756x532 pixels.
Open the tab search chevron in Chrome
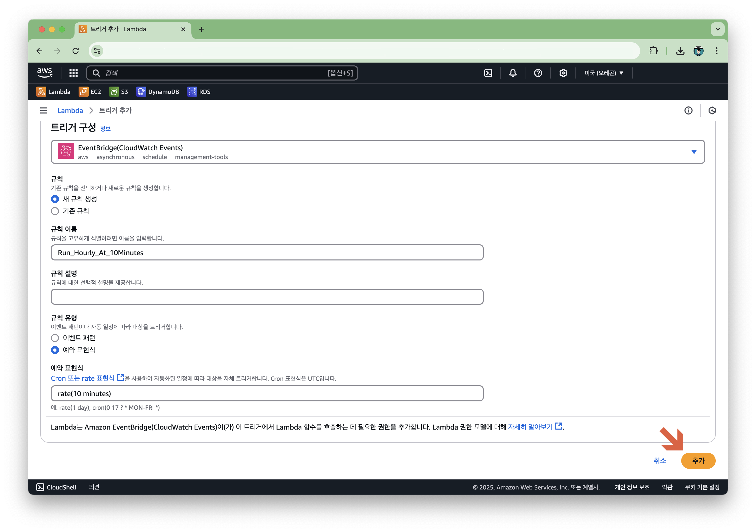(717, 29)
